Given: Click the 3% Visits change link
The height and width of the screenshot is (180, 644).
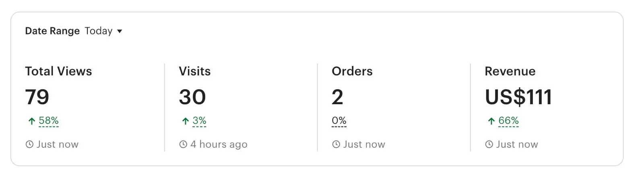Looking at the screenshot, I should pyautogui.click(x=199, y=121).
